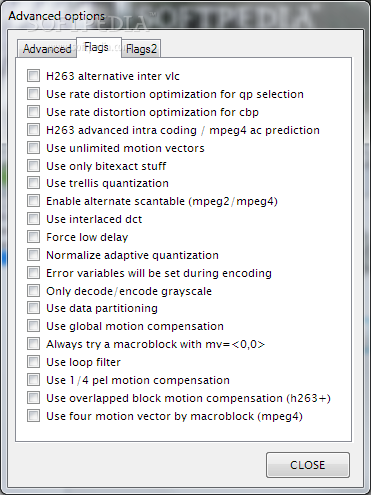371x495 pixels.
Task: Enable Force low delay
Action: 33,237
